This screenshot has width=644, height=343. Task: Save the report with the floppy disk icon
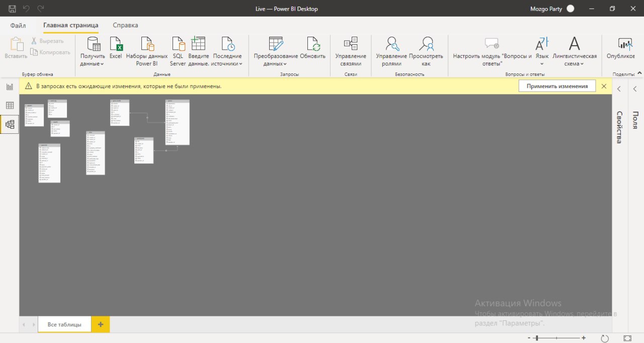pos(12,9)
